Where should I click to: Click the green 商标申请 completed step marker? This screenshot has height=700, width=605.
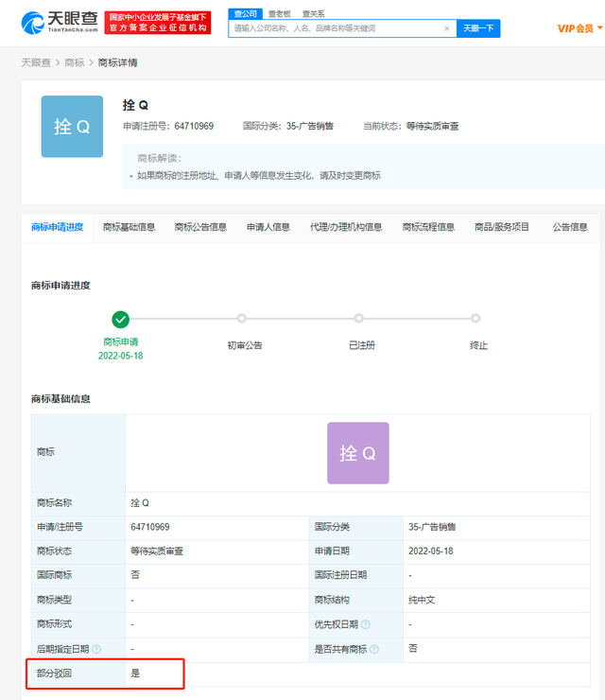point(120,319)
